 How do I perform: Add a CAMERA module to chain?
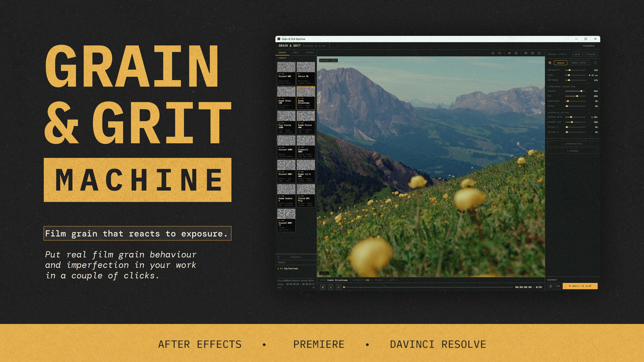pyautogui.click(x=573, y=151)
